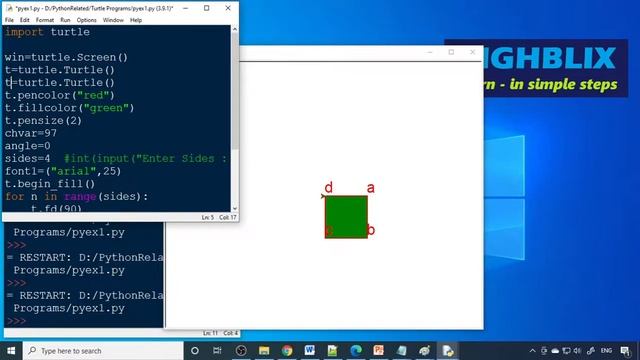The width and height of the screenshot is (640, 360).
Task: Open the grey notebook app icon on taskbar
Action: (x=402, y=351)
